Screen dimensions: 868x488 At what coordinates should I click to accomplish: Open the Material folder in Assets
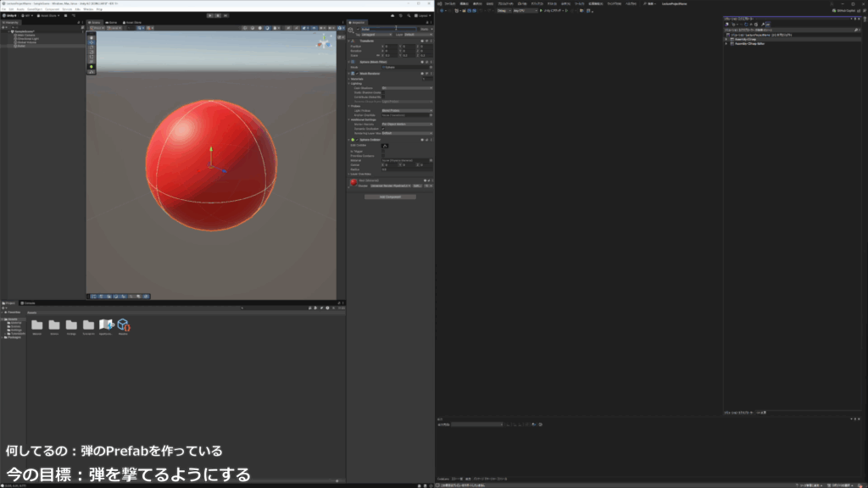tap(36, 325)
